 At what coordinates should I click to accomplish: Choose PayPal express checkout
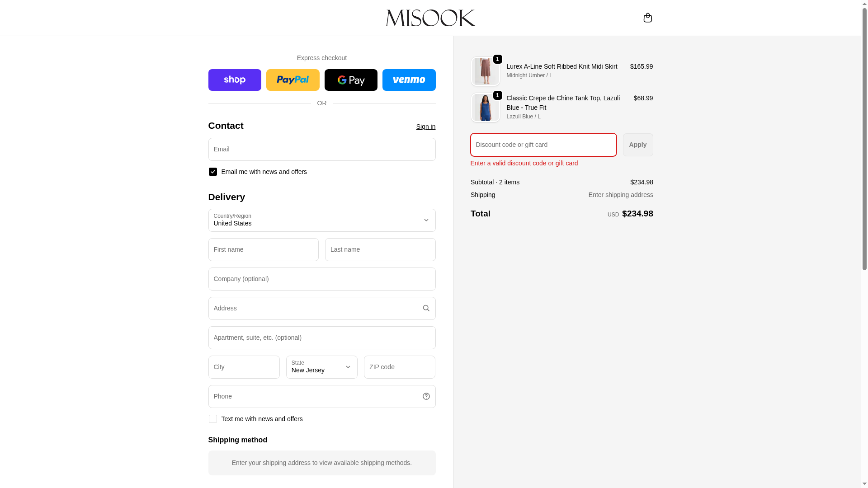(292, 80)
